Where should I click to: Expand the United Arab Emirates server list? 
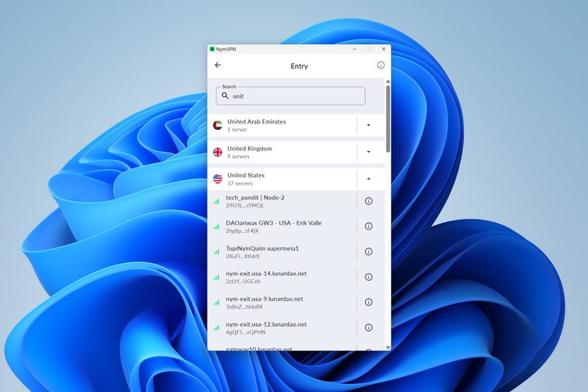[x=368, y=125]
